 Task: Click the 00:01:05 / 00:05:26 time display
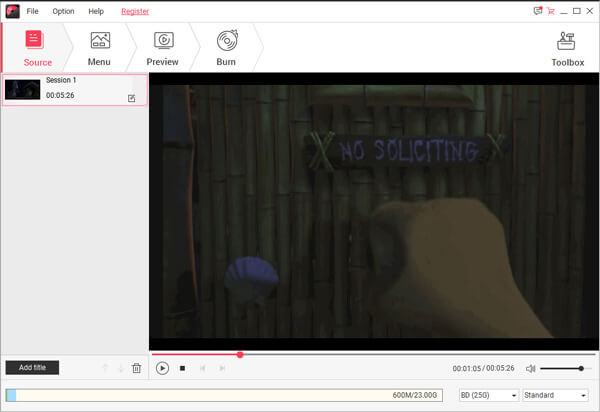point(483,368)
